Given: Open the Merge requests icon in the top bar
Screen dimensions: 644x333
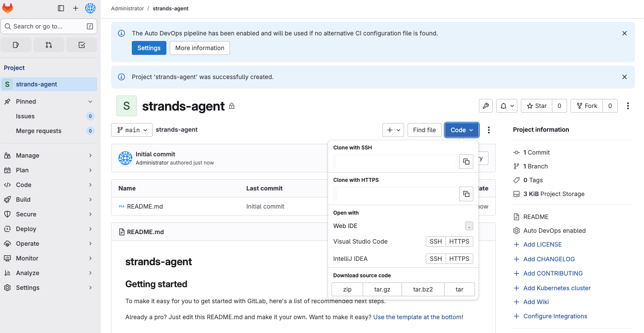Looking at the screenshot, I should point(48,44).
